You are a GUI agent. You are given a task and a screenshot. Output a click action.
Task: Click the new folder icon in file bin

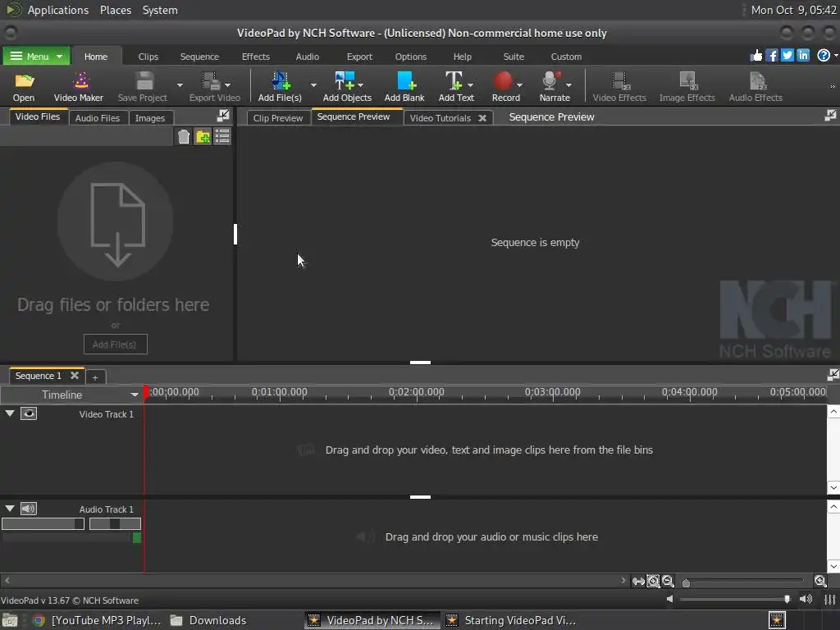(x=203, y=137)
